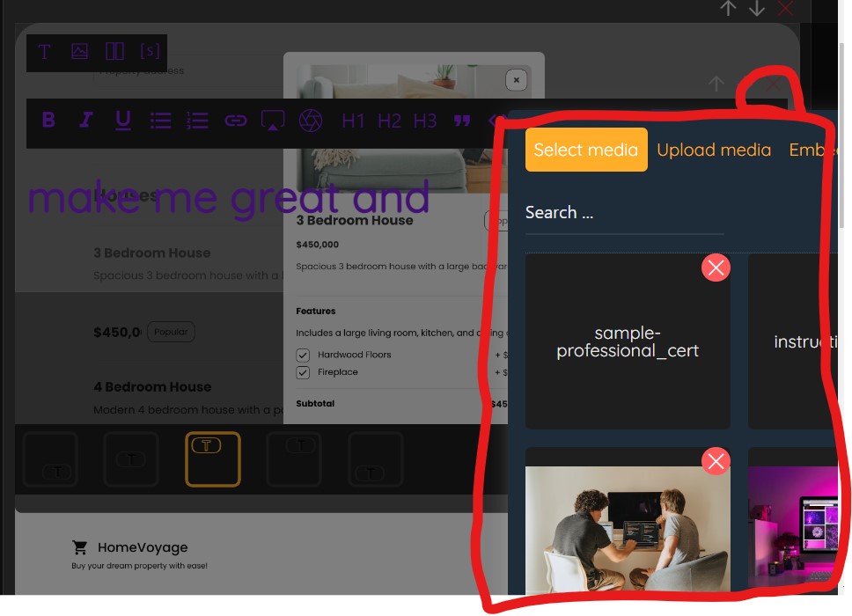Click the media Search field

[624, 213]
